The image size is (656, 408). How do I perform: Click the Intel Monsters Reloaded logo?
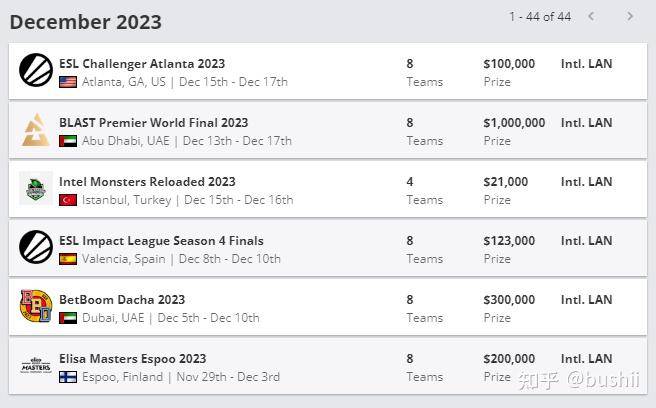[x=36, y=188]
